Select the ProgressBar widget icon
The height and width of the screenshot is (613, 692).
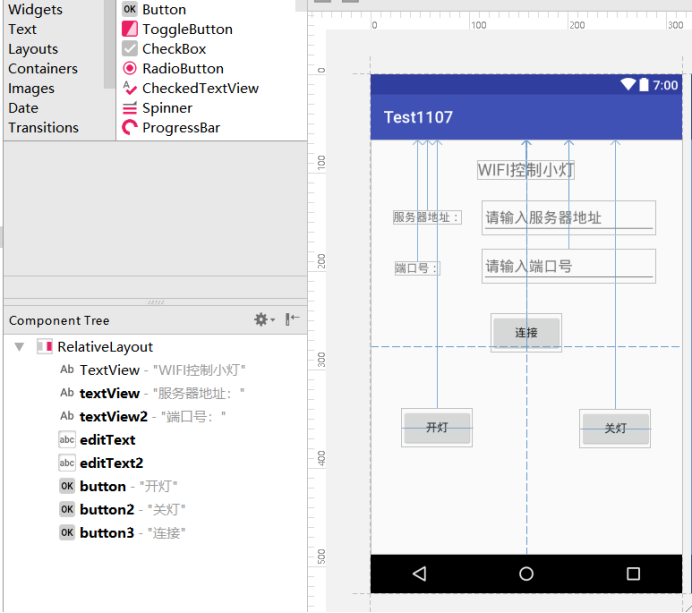(x=129, y=128)
